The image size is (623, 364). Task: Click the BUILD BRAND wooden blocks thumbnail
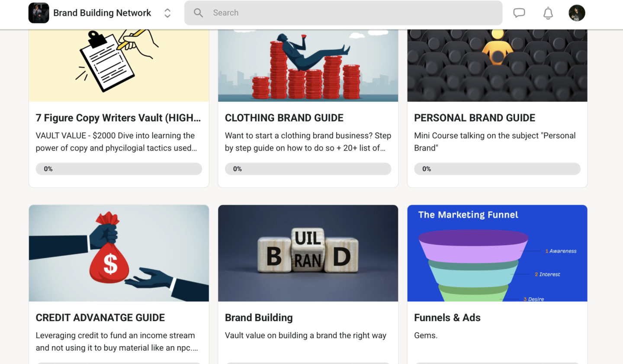click(308, 253)
